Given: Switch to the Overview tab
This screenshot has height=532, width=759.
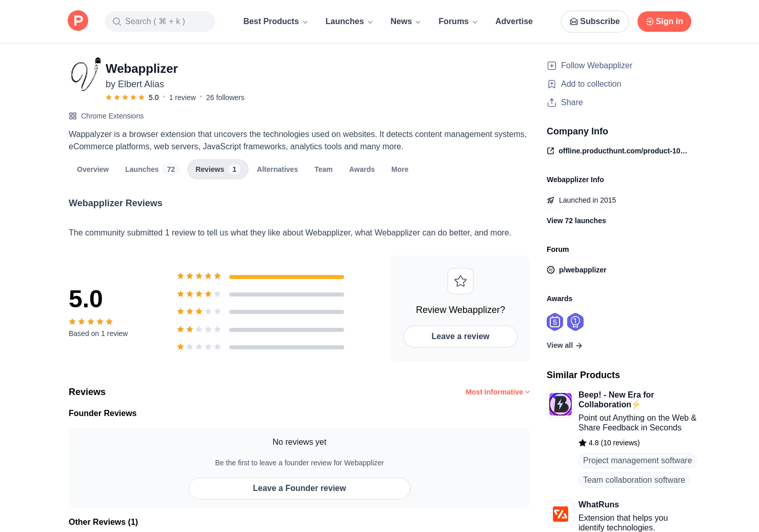Looking at the screenshot, I should (x=93, y=169).
